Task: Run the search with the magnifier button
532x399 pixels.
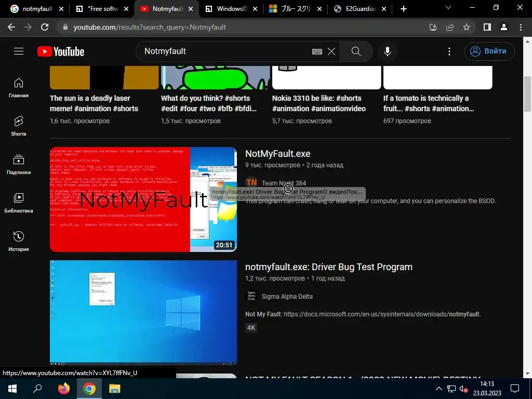Action: (356, 51)
